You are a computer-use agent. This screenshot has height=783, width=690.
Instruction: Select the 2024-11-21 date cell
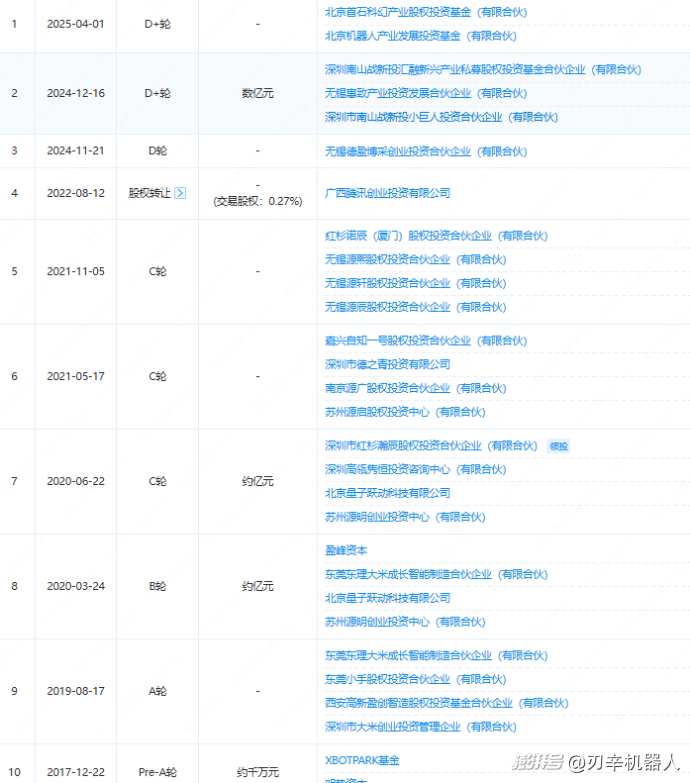[x=76, y=151]
